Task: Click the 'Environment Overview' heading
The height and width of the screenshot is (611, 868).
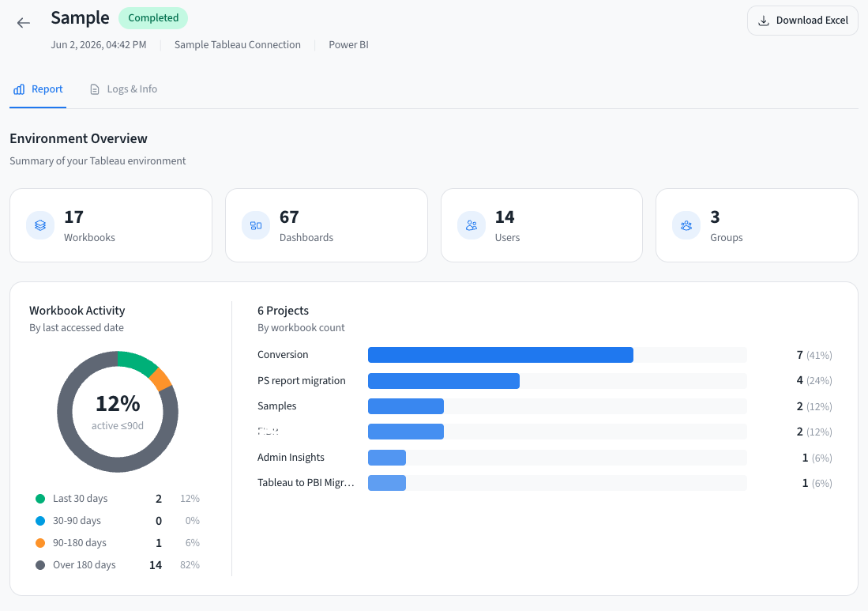Action: (79, 138)
